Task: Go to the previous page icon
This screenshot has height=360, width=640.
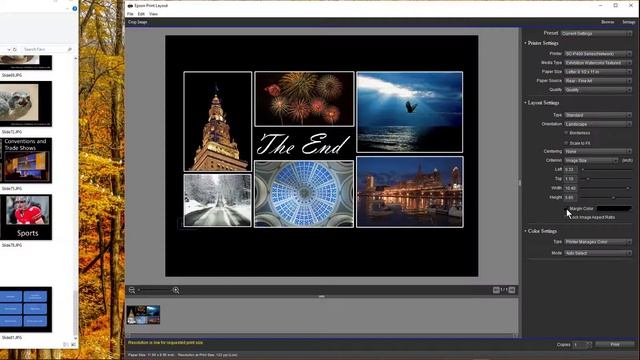Action: pyautogui.click(x=496, y=290)
